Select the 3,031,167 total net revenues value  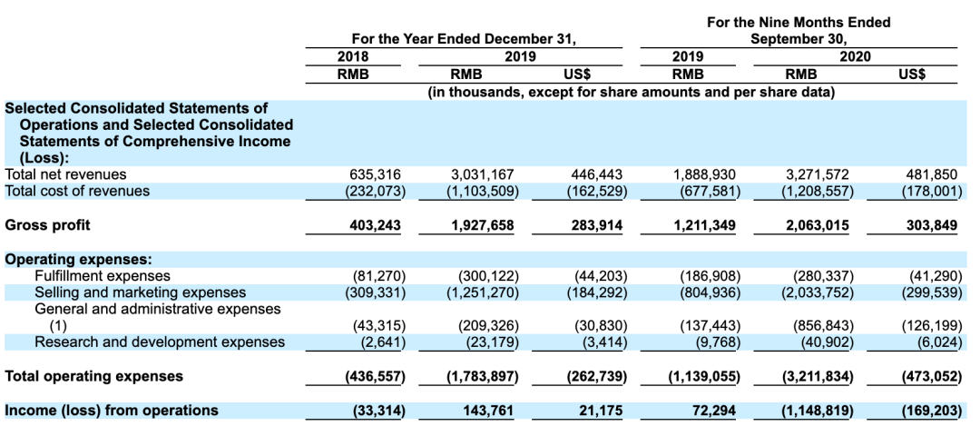[x=483, y=174]
